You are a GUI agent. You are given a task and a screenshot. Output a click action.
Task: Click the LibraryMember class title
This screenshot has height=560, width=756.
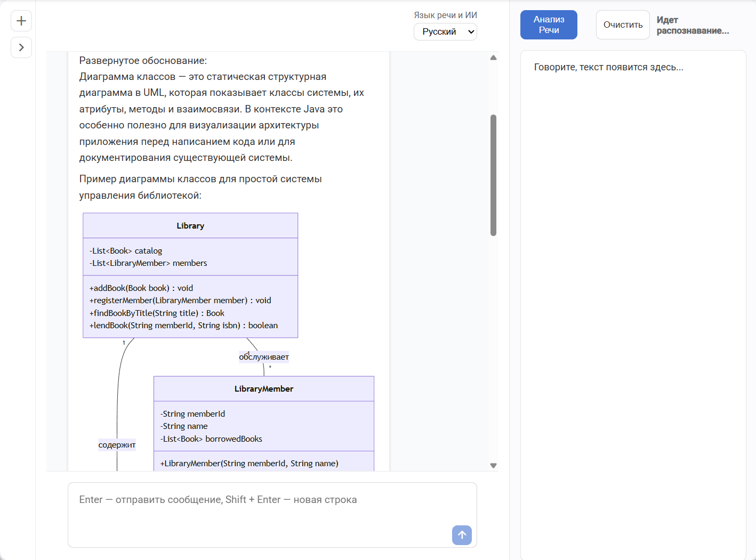264,389
